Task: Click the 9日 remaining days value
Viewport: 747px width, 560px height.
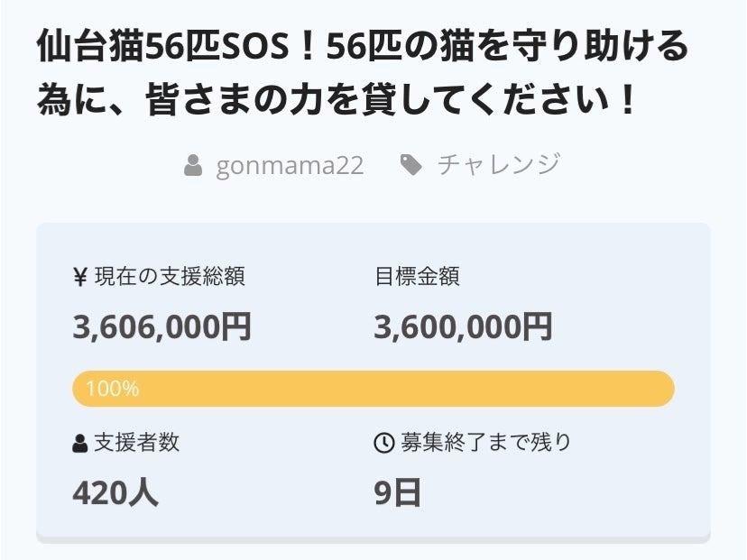Action: 398,492
